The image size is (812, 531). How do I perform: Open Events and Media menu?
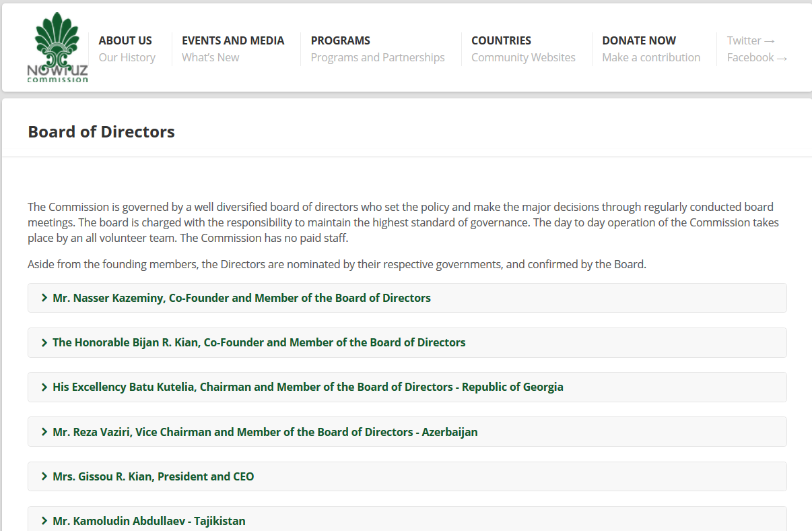click(233, 40)
